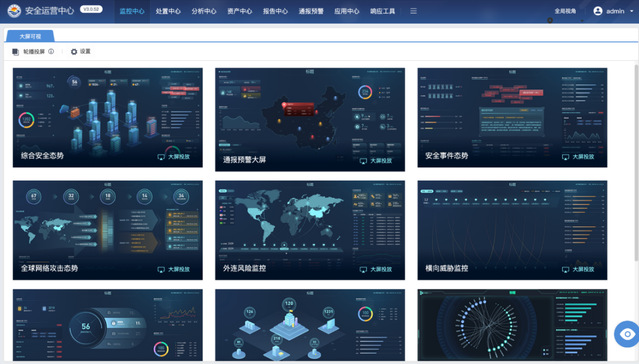This screenshot has width=639, height=364.
Task: Switch to 全局视角 view
Action: pos(565,11)
